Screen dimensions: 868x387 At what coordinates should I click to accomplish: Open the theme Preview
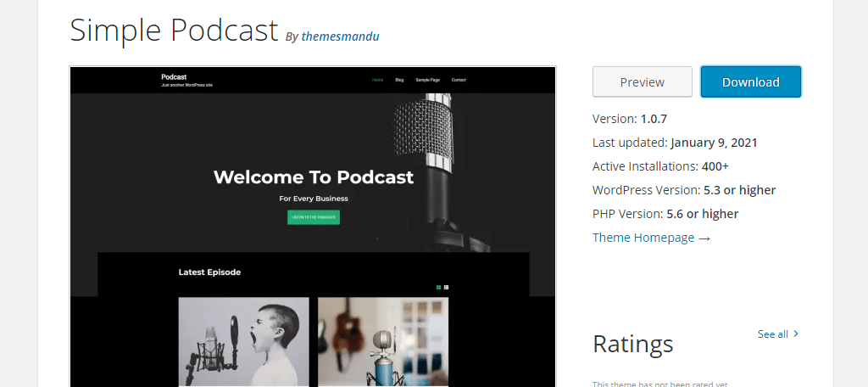coord(643,82)
